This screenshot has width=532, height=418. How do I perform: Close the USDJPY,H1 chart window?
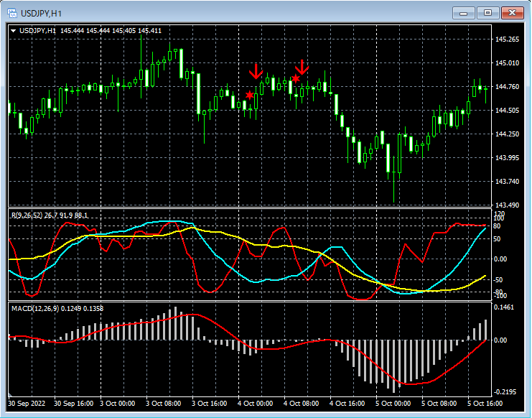pyautogui.click(x=513, y=12)
